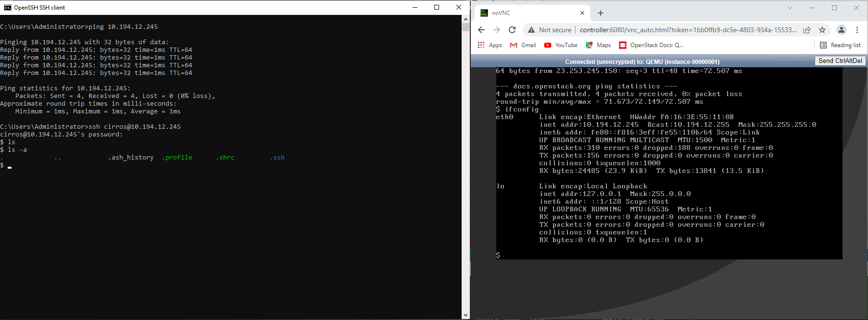This screenshot has width=868, height=320.
Task: Click the OpenSSH window cmd icon
Action: (x=7, y=7)
